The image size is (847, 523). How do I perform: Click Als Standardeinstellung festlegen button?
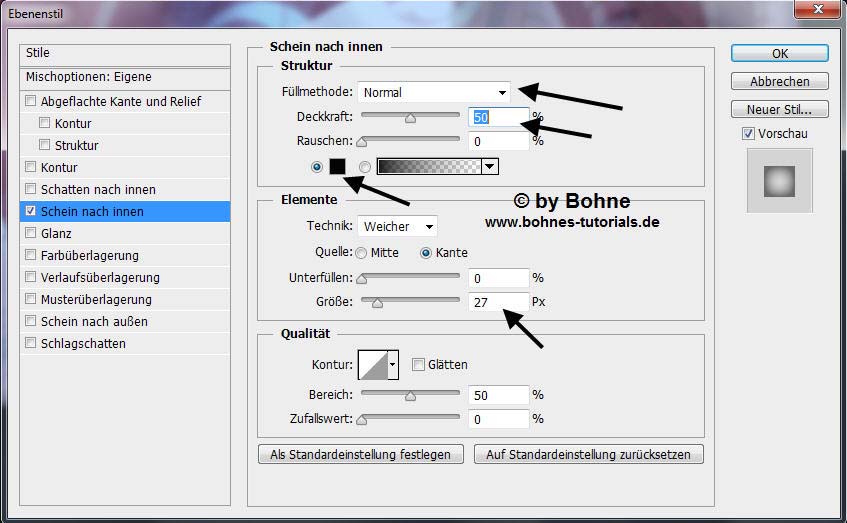(x=360, y=454)
